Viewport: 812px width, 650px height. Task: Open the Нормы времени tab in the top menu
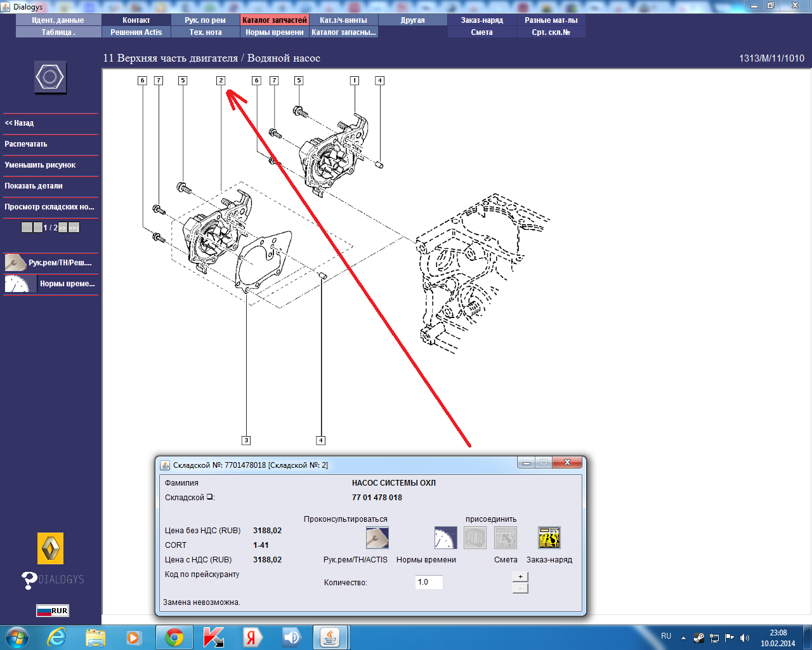tap(275, 32)
